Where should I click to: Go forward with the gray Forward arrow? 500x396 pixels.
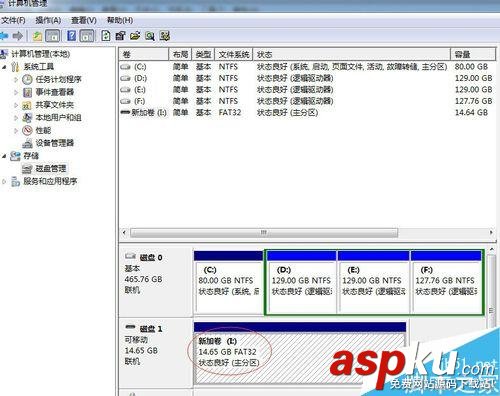tap(17, 36)
